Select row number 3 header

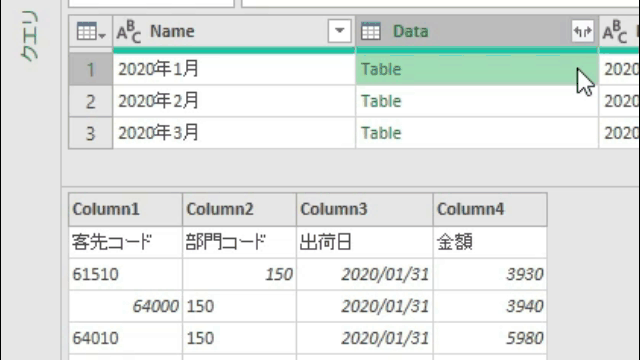tap(91, 133)
